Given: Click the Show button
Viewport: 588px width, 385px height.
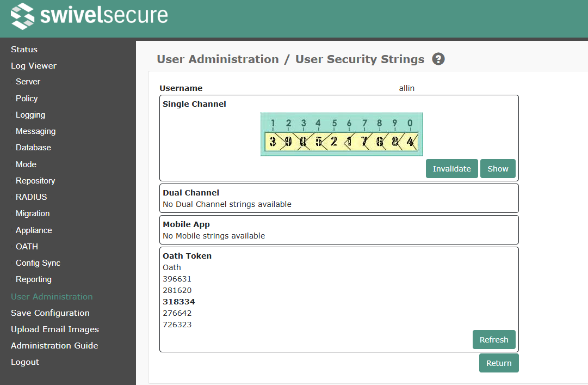Looking at the screenshot, I should (498, 168).
